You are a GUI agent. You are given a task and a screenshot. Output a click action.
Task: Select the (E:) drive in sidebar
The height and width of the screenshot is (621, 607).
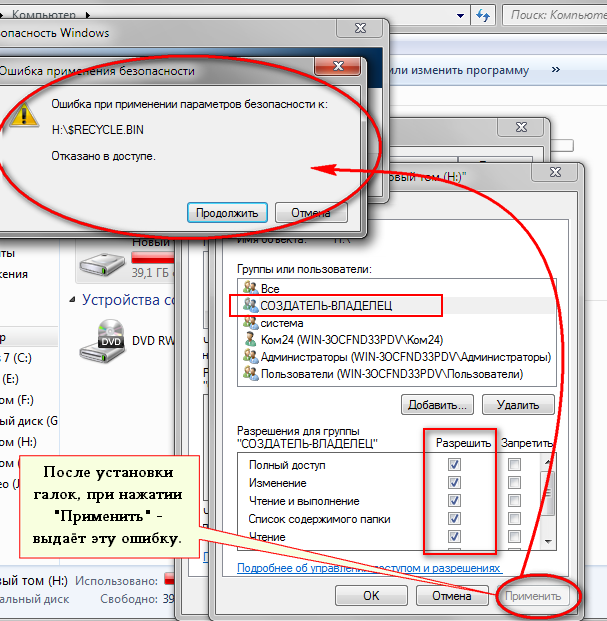click(x=10, y=379)
